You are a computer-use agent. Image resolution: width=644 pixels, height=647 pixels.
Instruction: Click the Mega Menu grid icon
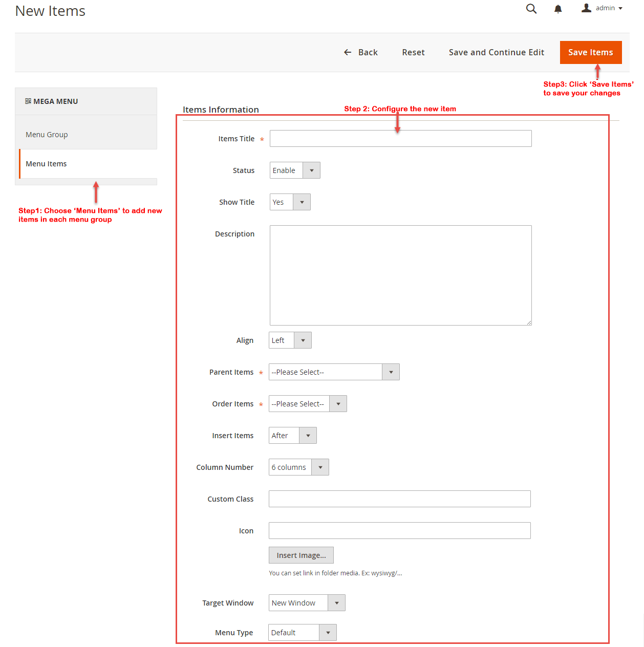pos(28,101)
